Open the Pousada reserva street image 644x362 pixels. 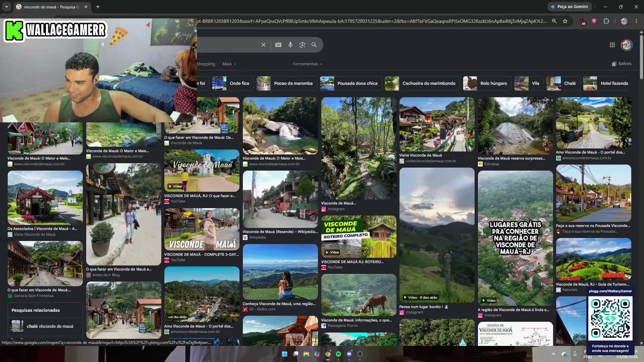(594, 193)
